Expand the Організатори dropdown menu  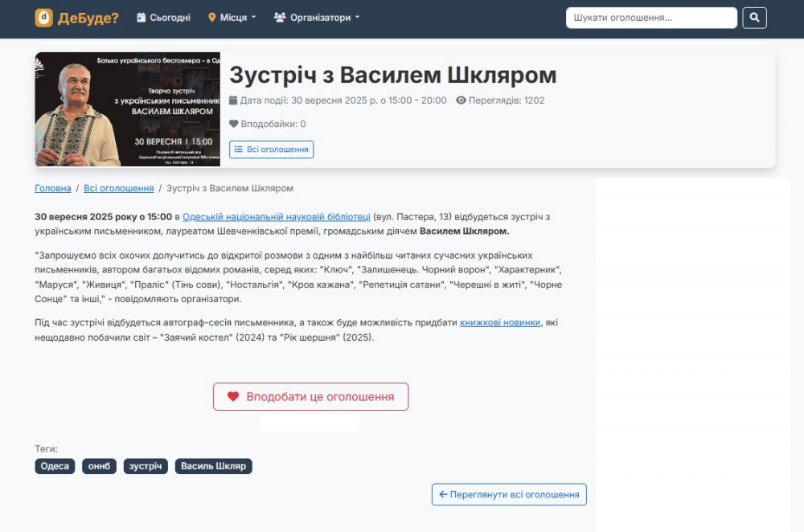click(x=317, y=18)
